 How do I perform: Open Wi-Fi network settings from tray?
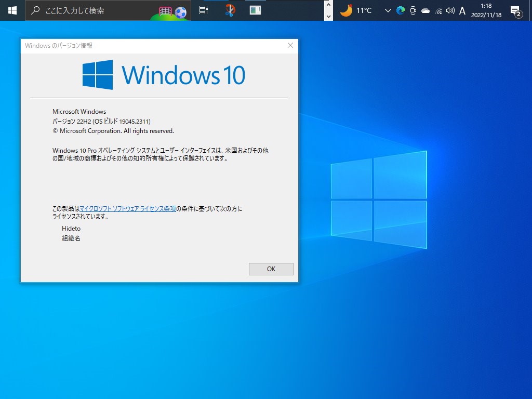[x=439, y=10]
